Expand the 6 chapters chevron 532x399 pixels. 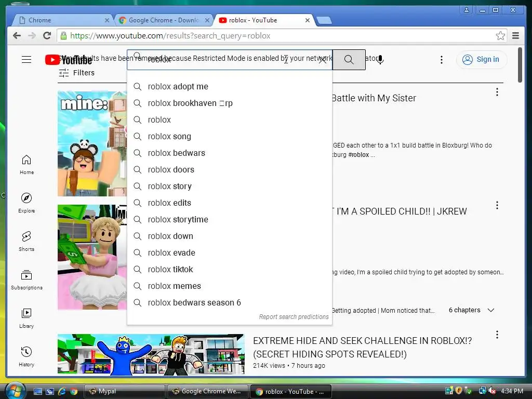pos(490,310)
